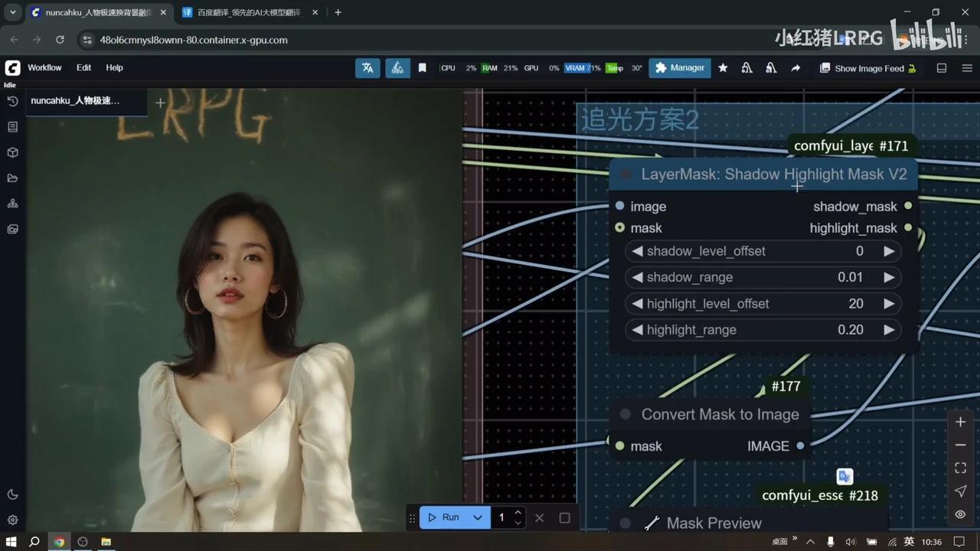Viewport: 980px width, 551px height.
Task: Increase batch count with the up stepper
Action: point(518,512)
